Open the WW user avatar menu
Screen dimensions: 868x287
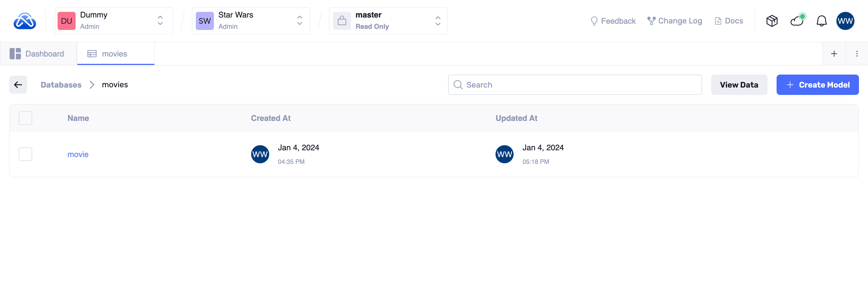tap(845, 21)
